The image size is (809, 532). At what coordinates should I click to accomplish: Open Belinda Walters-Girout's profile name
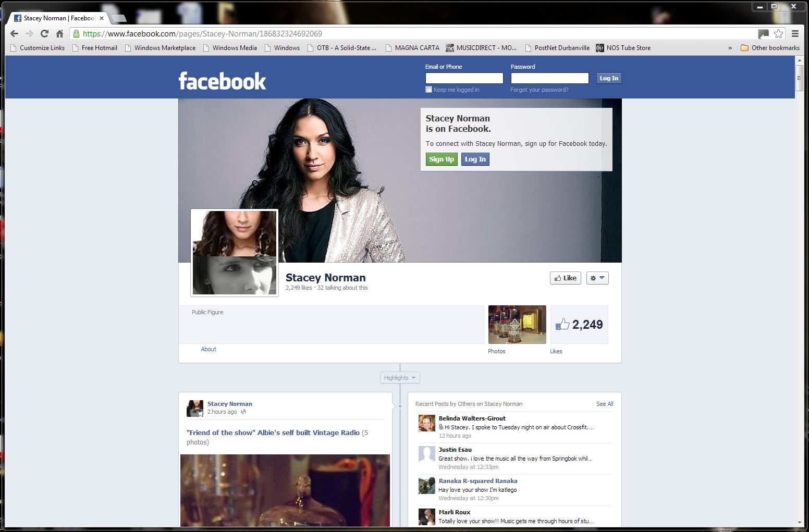[472, 418]
